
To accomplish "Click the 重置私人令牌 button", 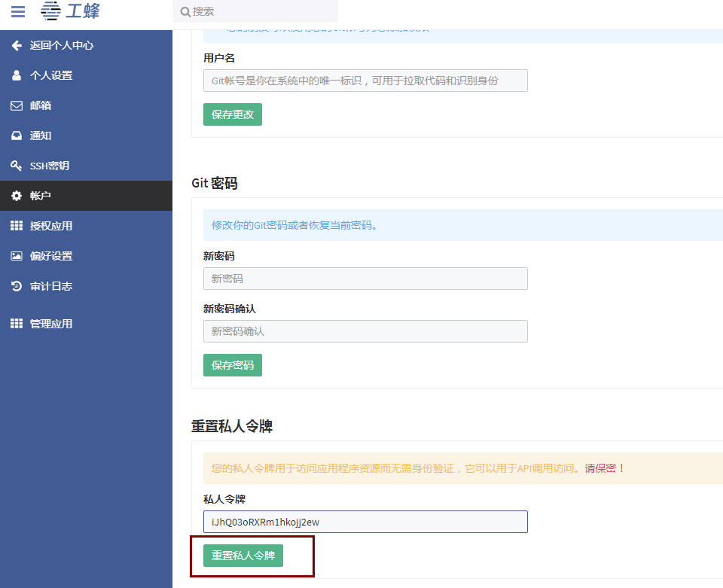I will [x=243, y=556].
